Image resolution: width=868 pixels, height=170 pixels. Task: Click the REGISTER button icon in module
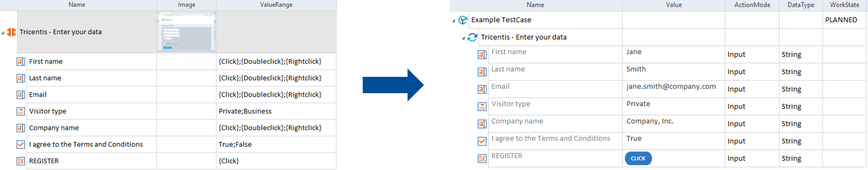point(20,161)
